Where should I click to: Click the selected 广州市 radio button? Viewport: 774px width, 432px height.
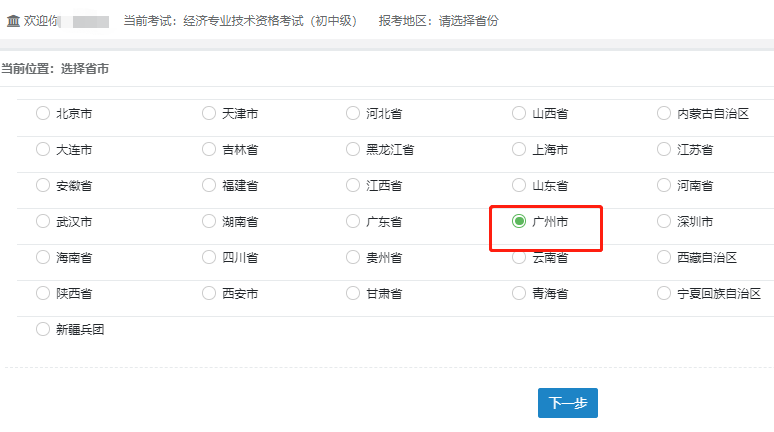pos(518,221)
